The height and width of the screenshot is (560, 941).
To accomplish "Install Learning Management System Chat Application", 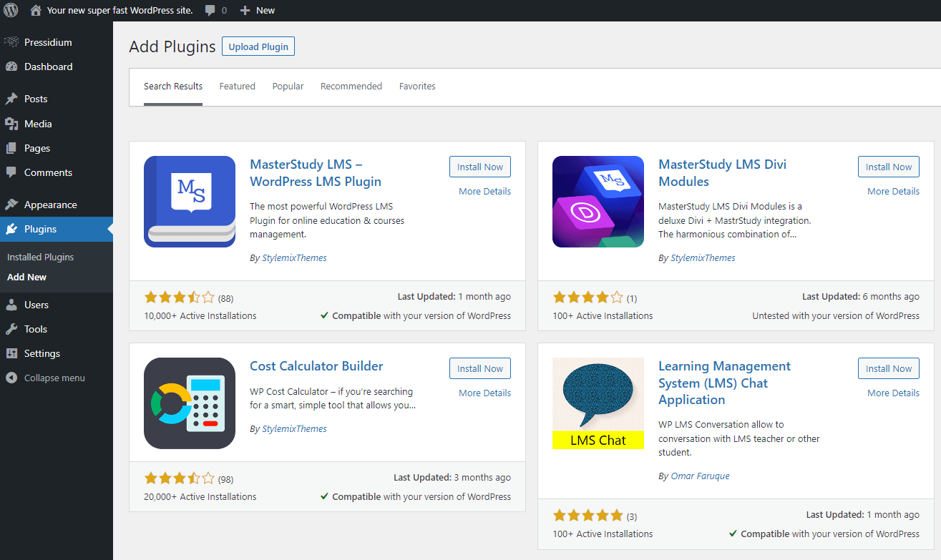I will tap(889, 368).
